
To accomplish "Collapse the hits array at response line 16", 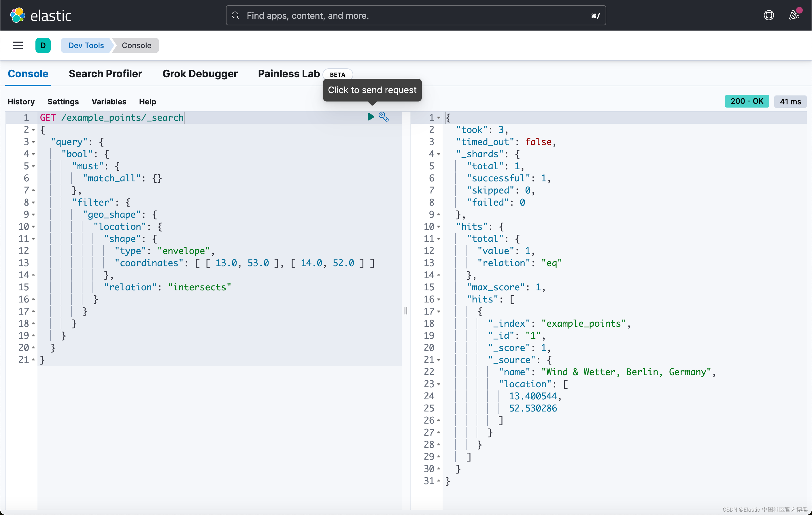I will [x=439, y=299].
